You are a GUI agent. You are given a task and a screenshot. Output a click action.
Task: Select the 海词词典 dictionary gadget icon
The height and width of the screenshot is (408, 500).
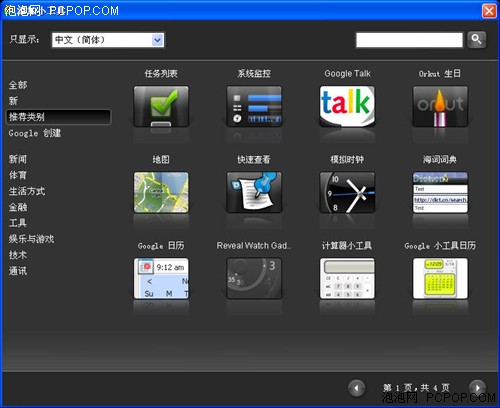(x=440, y=192)
